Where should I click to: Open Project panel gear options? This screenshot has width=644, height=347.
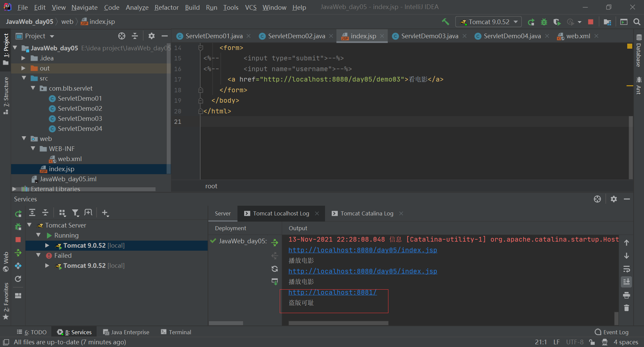point(152,36)
